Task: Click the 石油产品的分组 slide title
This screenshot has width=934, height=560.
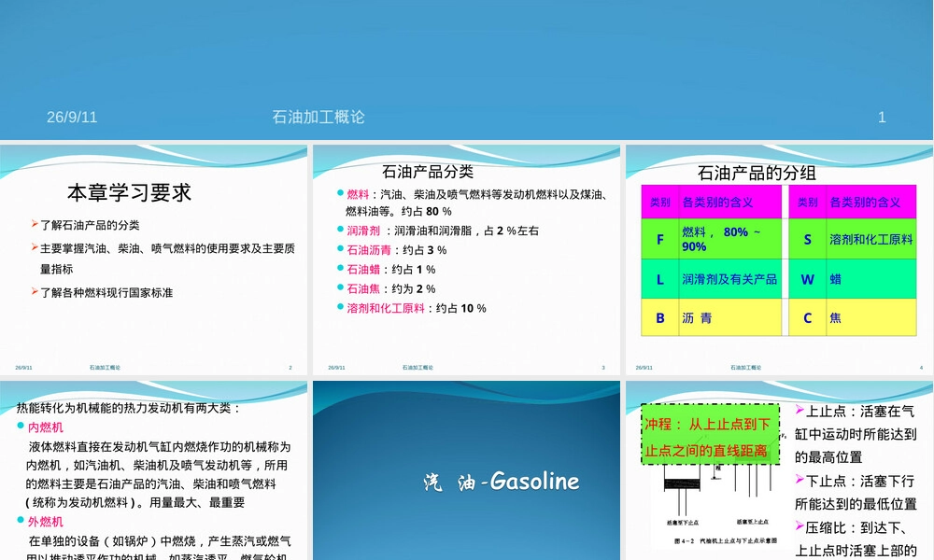Action: [x=757, y=174]
